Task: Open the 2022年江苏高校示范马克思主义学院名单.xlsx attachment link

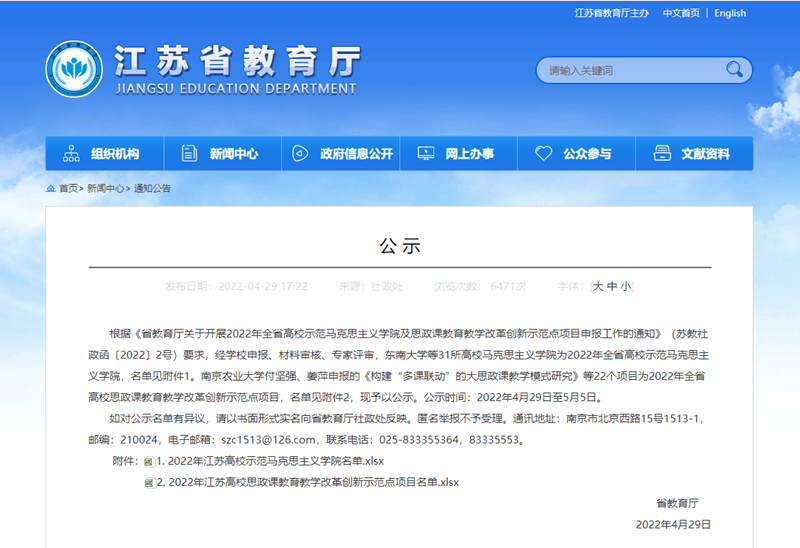Action: coord(270,461)
